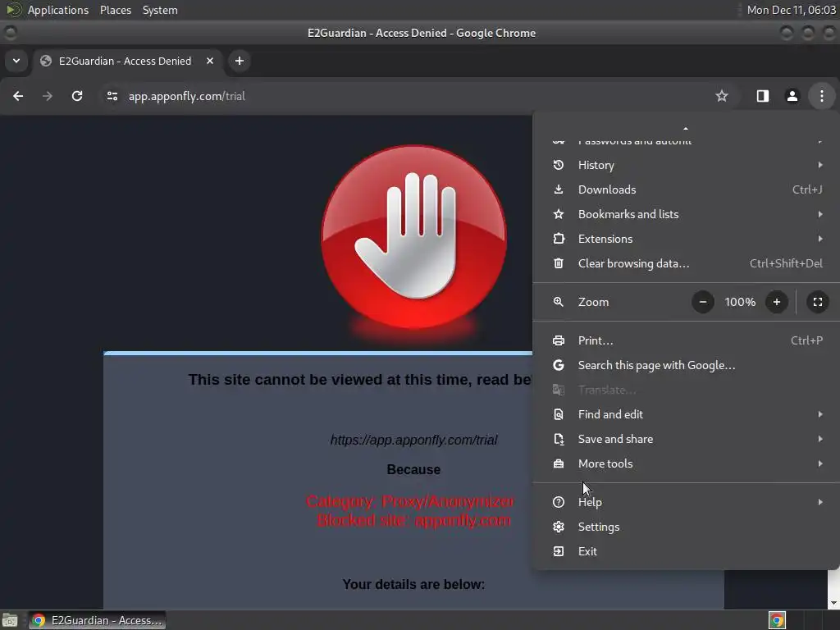
Task: Expand Bookmarks and lists submenu arrow
Action: pos(820,214)
